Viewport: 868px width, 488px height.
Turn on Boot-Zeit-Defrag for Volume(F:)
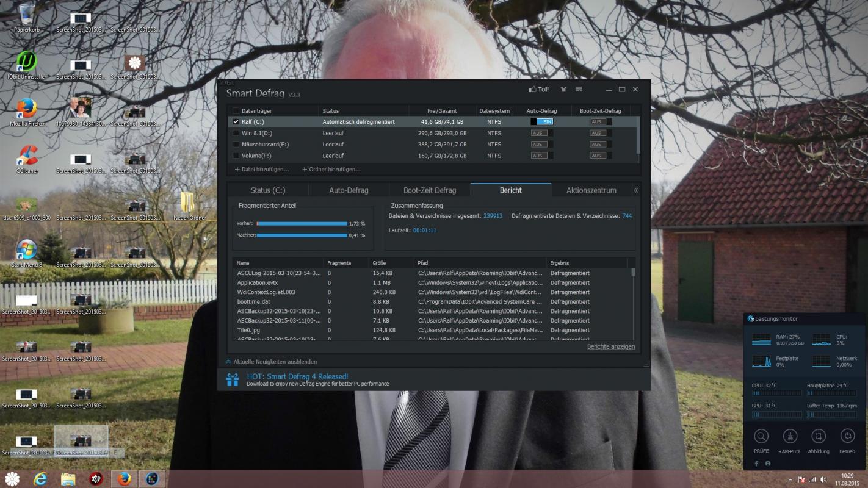click(601, 156)
